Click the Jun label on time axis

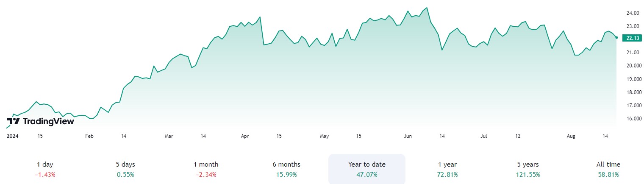coord(408,136)
